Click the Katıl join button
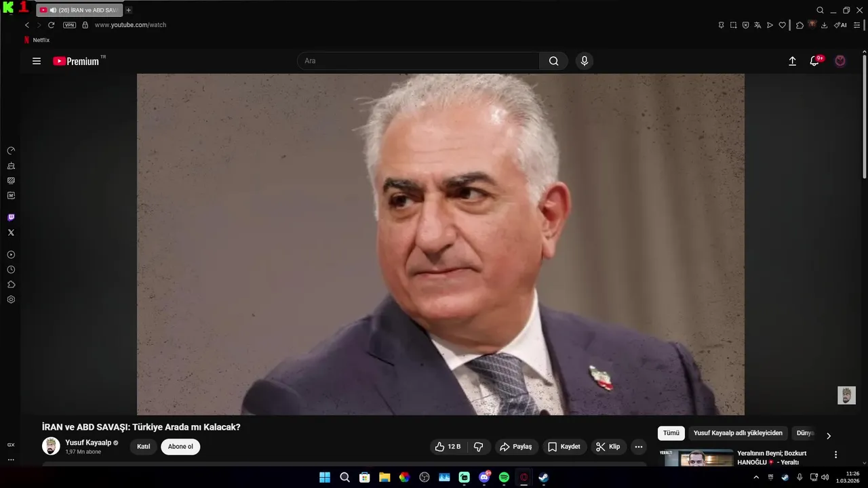This screenshot has height=488, width=868. (144, 447)
